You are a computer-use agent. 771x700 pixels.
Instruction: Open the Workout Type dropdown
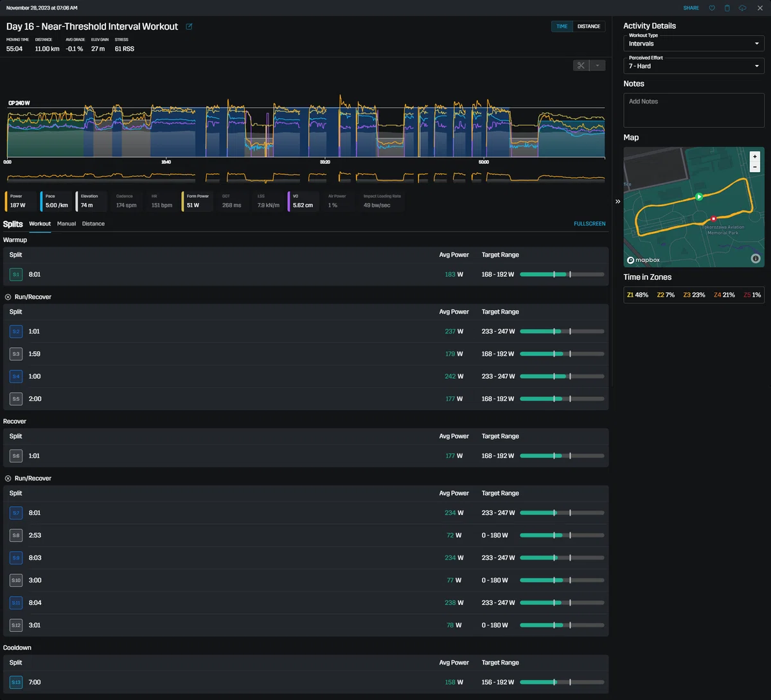pos(694,42)
